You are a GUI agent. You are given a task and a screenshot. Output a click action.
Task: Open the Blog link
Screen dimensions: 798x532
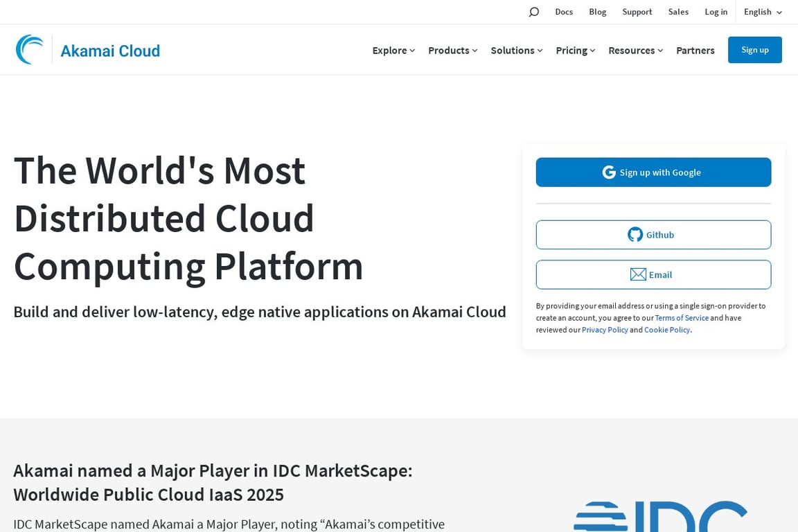tap(598, 12)
